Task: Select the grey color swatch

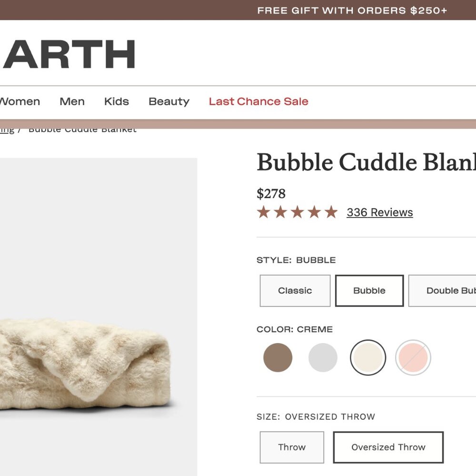Action: [x=323, y=357]
